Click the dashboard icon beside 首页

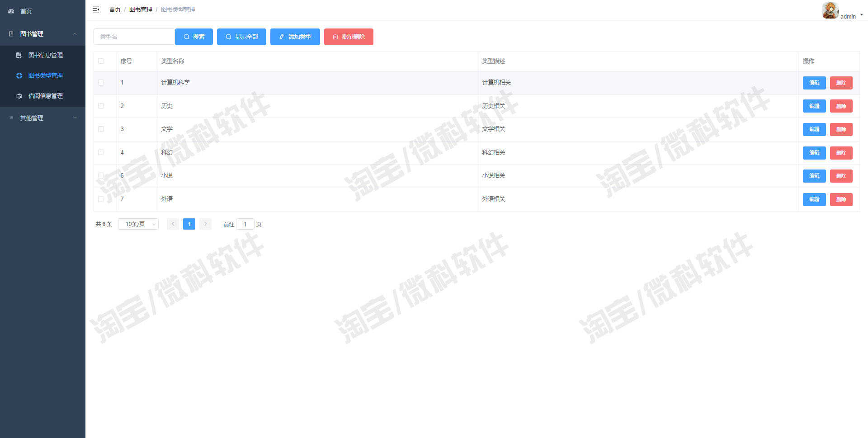coord(11,11)
